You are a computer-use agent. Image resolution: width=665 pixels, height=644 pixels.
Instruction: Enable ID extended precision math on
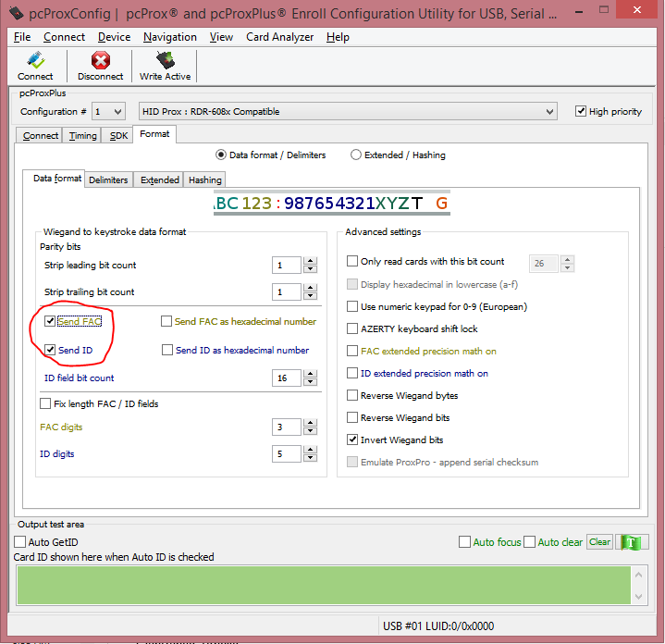pos(352,373)
